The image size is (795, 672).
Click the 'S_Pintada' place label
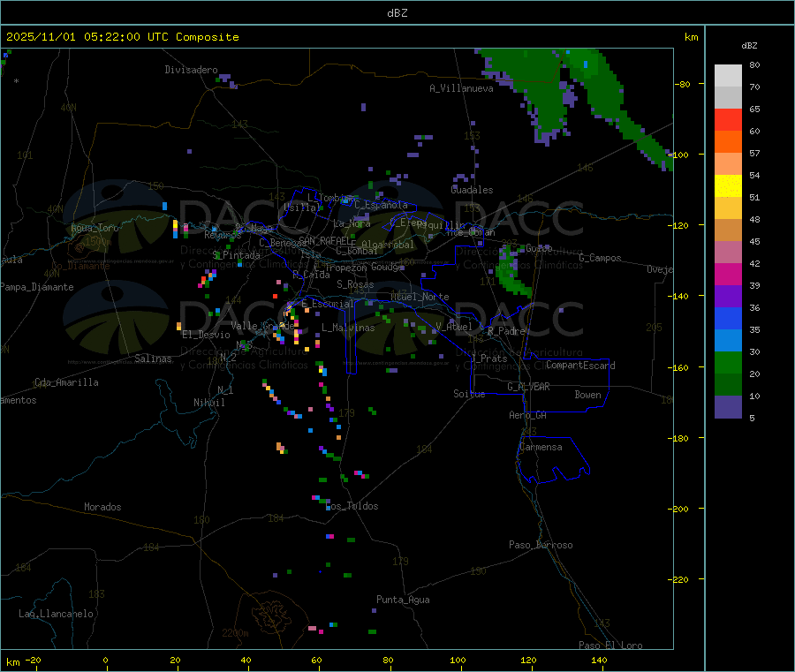[237, 255]
